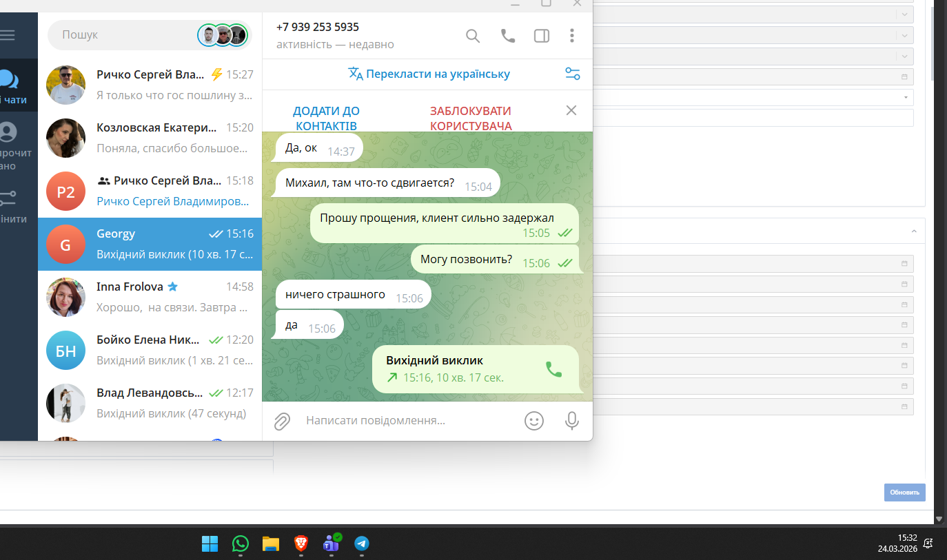This screenshot has height=560, width=947.
Task: Click the Обновить button in background form
Action: tap(905, 492)
